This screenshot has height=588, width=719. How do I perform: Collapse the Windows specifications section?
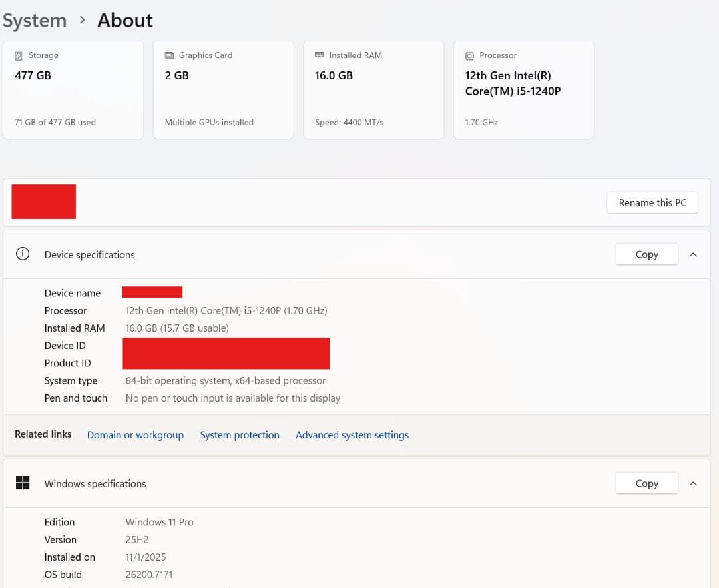[x=693, y=483]
